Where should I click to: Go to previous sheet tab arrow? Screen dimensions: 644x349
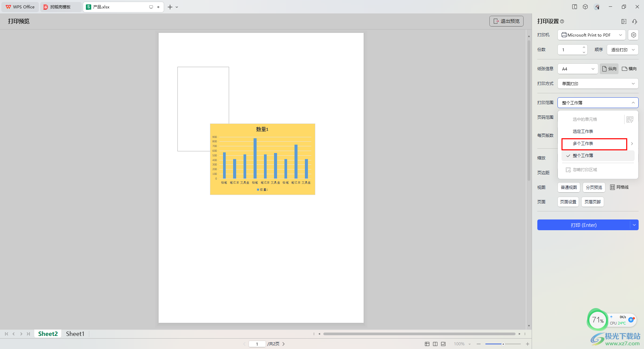click(14, 334)
